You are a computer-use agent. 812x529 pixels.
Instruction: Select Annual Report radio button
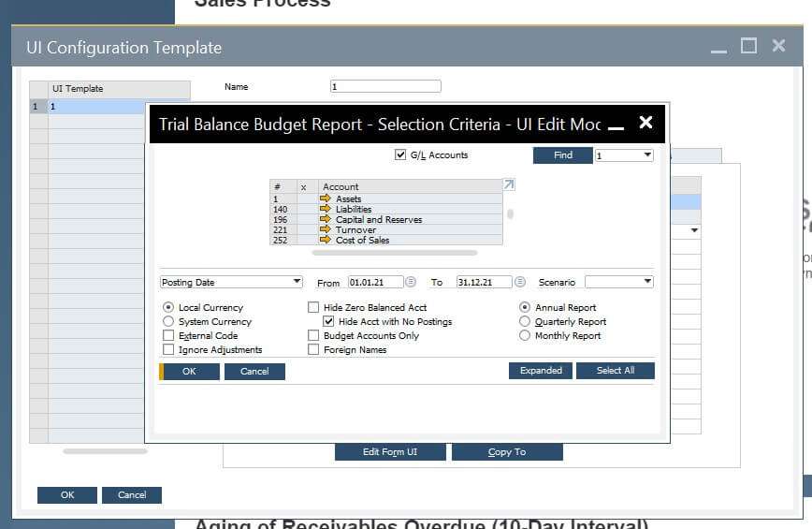point(525,307)
